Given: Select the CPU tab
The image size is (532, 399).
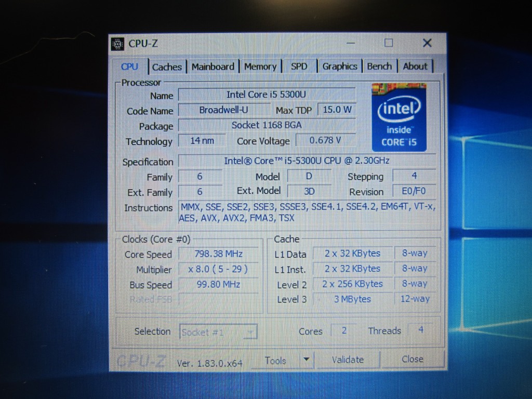Looking at the screenshot, I should (129, 66).
